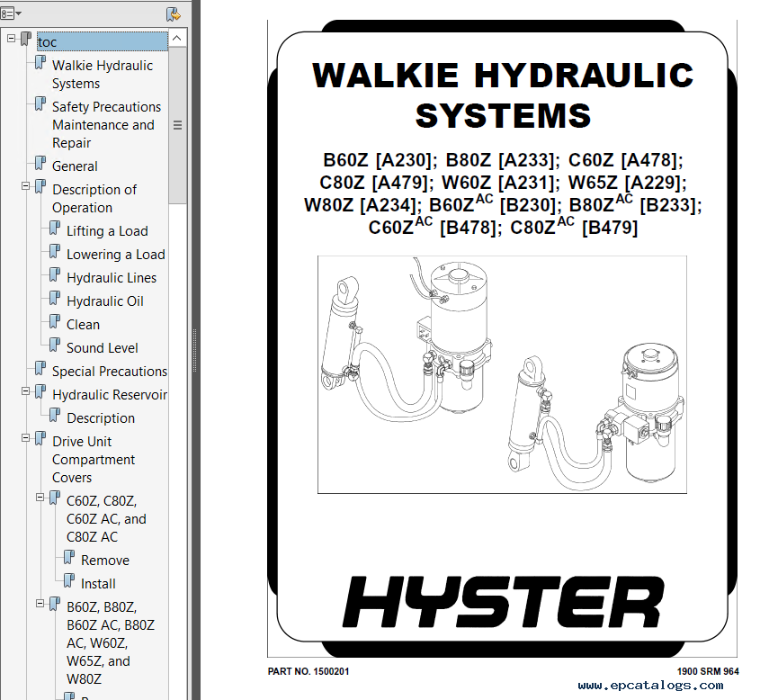Open C60Z, C80Z, C60Z AC bookmark
This screenshot has width=769, height=700.
[106, 519]
